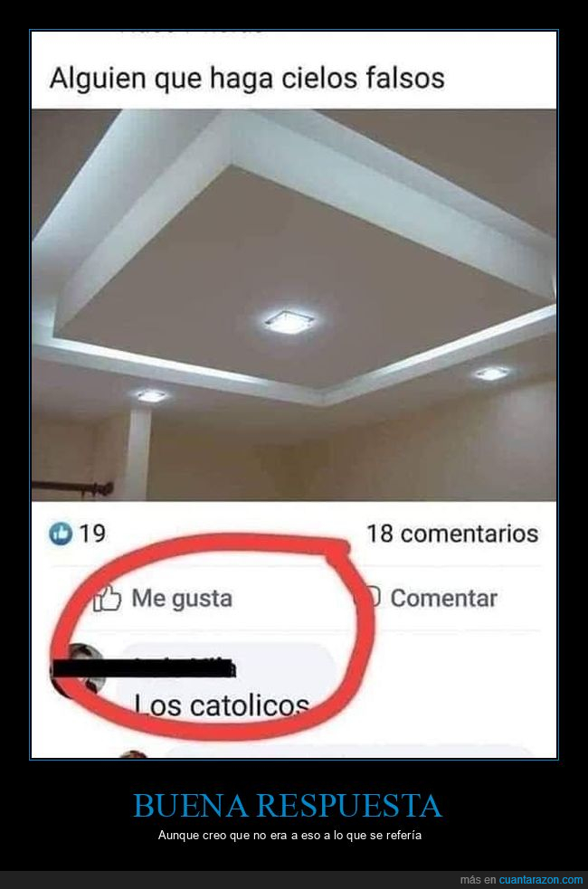Tap the thumbs-up icon next to Me gusta
The height and width of the screenshot is (889, 588).
(x=107, y=598)
